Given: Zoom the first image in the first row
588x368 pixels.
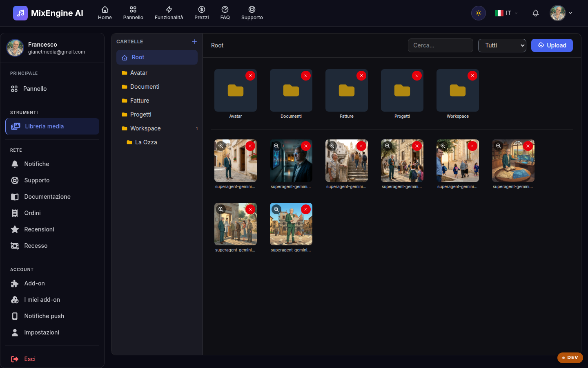Looking at the screenshot, I should [x=221, y=146].
